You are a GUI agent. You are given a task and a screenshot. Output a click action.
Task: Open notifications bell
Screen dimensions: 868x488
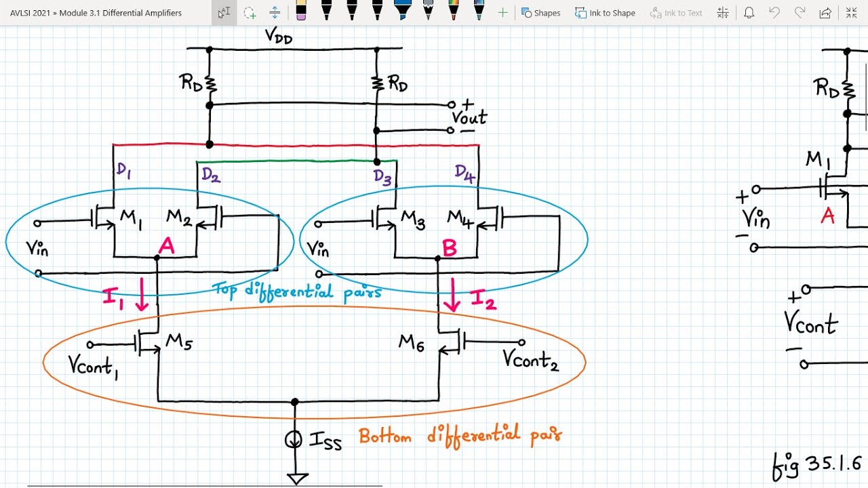coord(749,13)
